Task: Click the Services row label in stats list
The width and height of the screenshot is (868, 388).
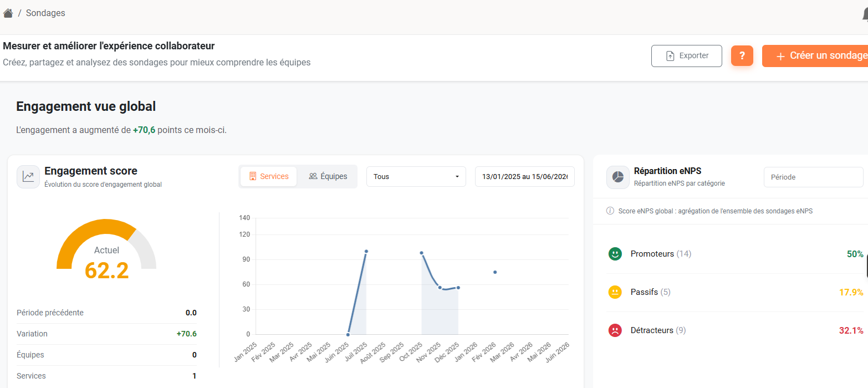Action: tap(32, 376)
